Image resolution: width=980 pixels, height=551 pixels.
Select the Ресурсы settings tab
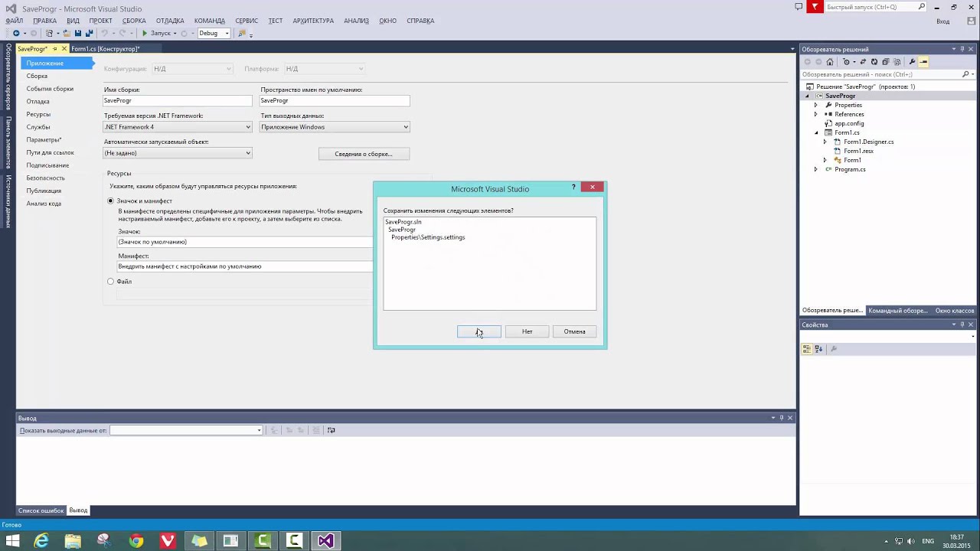[x=38, y=114]
